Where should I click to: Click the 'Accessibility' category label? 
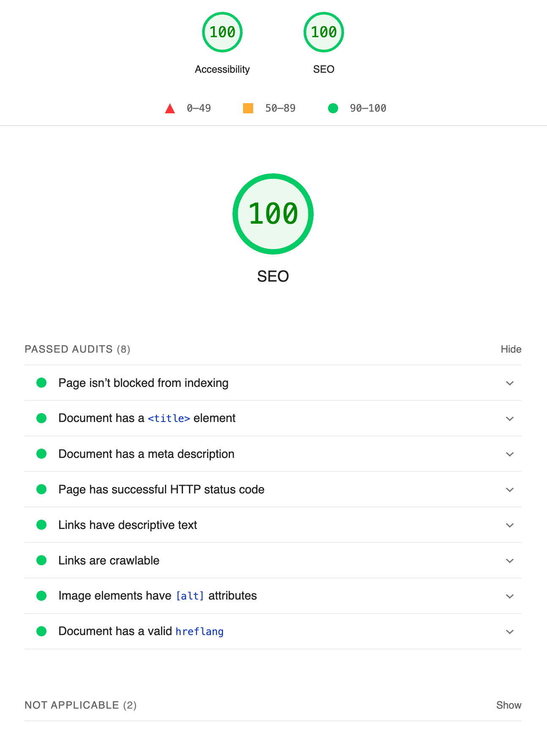click(x=222, y=69)
